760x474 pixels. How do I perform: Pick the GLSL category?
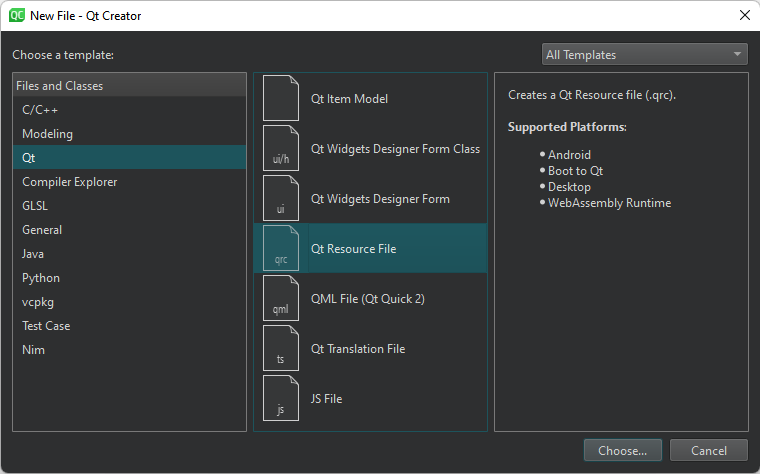tap(35, 206)
